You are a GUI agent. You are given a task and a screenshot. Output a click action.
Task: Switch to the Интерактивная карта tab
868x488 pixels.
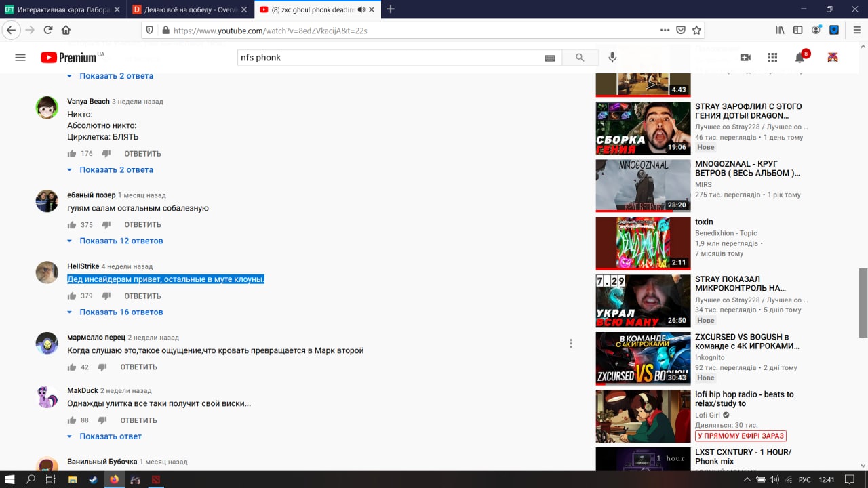pyautogui.click(x=63, y=9)
